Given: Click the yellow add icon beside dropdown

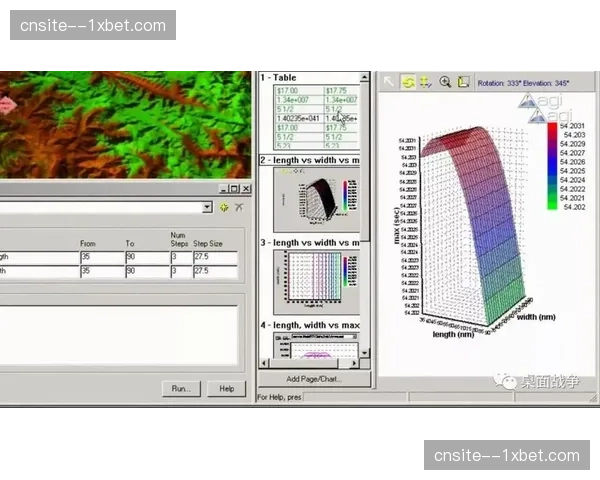Looking at the screenshot, I should point(224,207).
